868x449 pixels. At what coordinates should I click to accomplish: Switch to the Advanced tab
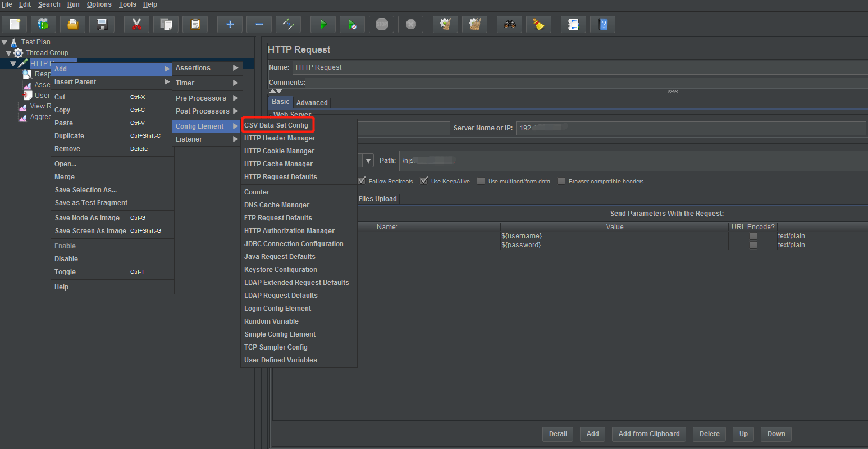point(312,103)
